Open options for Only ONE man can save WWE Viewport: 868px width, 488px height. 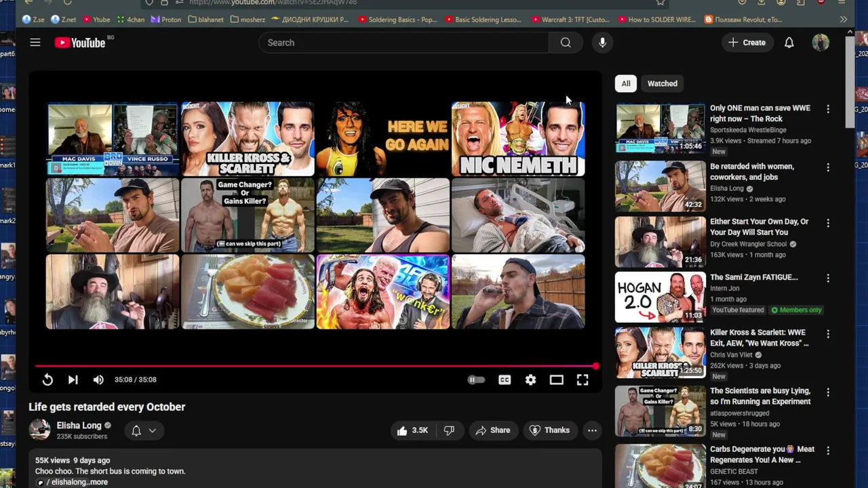pyautogui.click(x=827, y=109)
